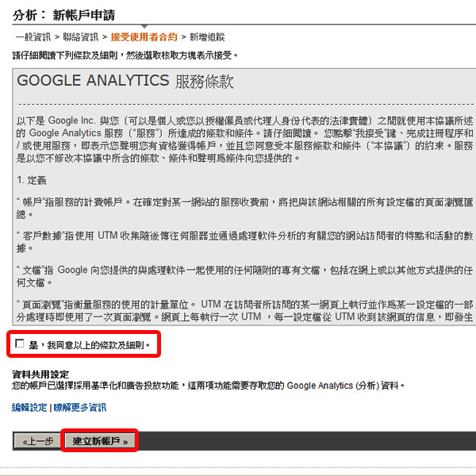Click the paragraph defining 文檔 in the terms

pyautogui.click(x=245, y=276)
